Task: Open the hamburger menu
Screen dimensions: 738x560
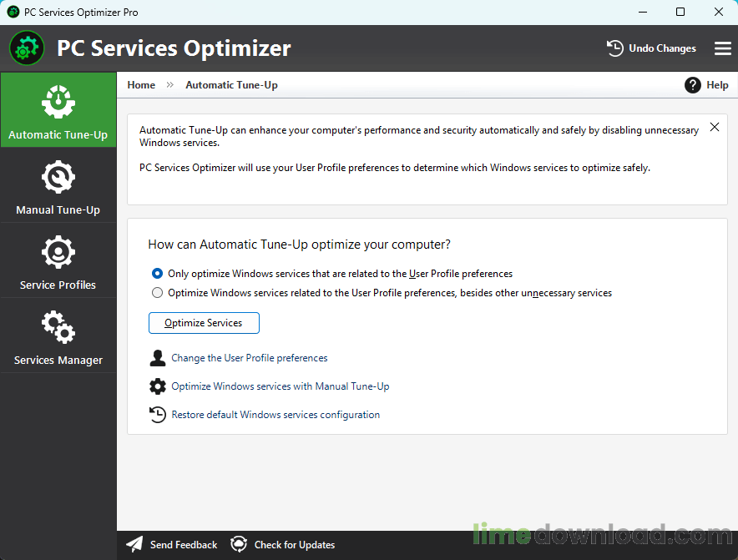Action: [722, 48]
